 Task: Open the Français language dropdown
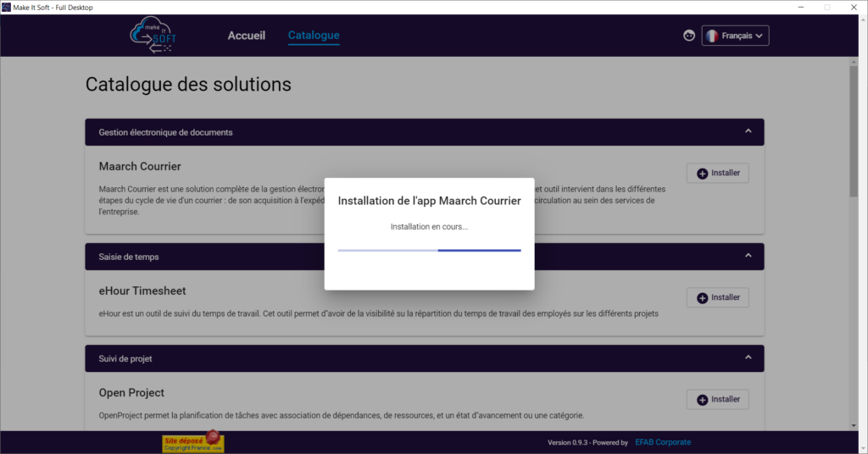pos(735,36)
